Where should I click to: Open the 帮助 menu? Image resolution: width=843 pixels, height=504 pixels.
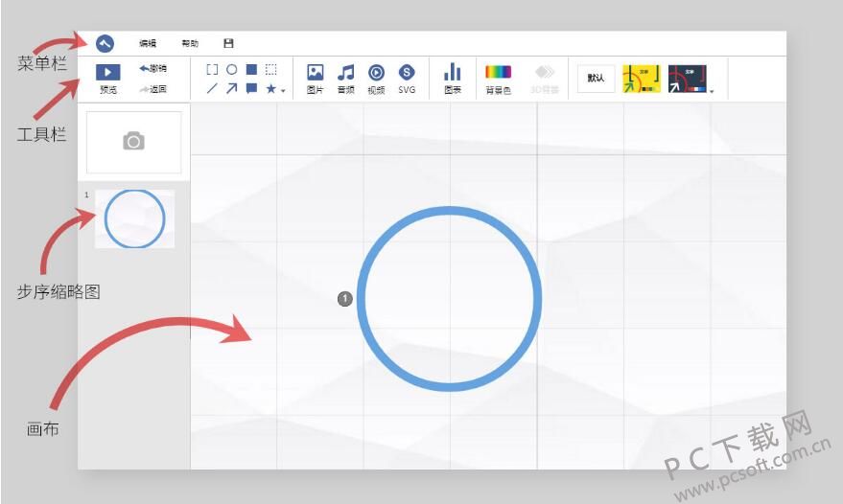coord(190,43)
